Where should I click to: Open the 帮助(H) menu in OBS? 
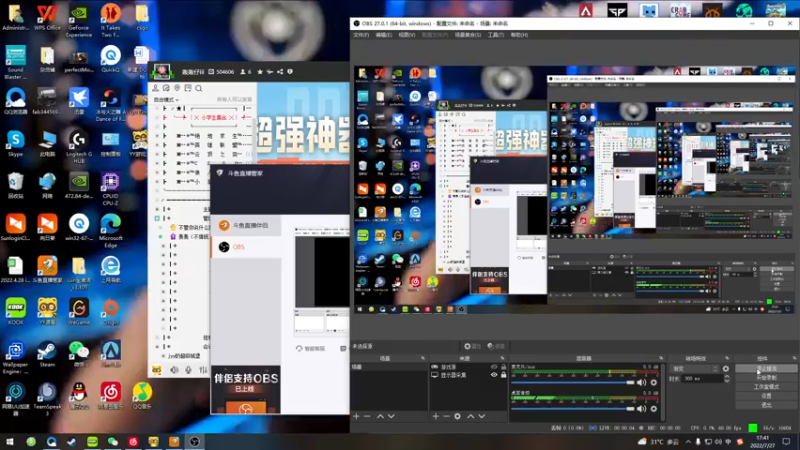click(x=519, y=35)
